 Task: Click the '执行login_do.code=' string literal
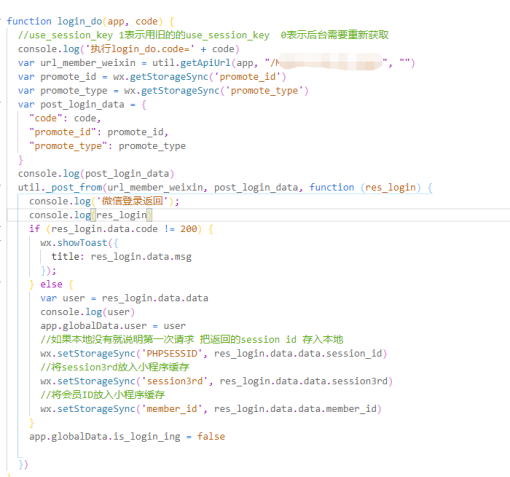coord(140,49)
